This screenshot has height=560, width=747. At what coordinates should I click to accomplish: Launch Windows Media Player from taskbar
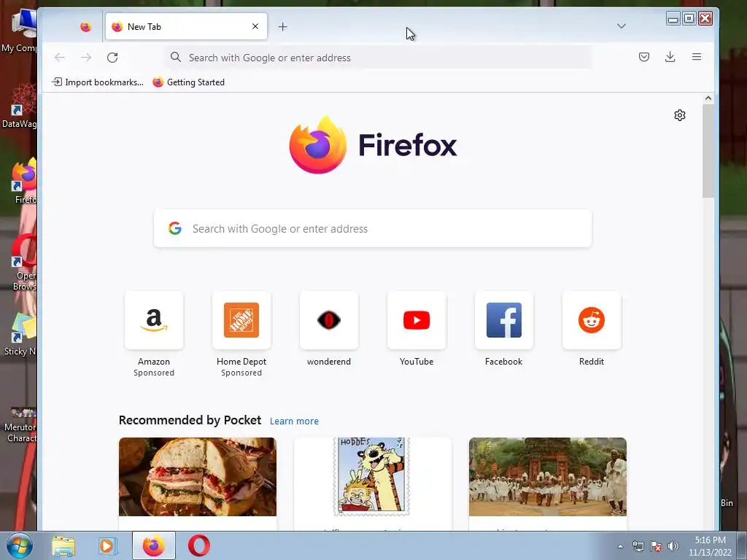click(108, 545)
